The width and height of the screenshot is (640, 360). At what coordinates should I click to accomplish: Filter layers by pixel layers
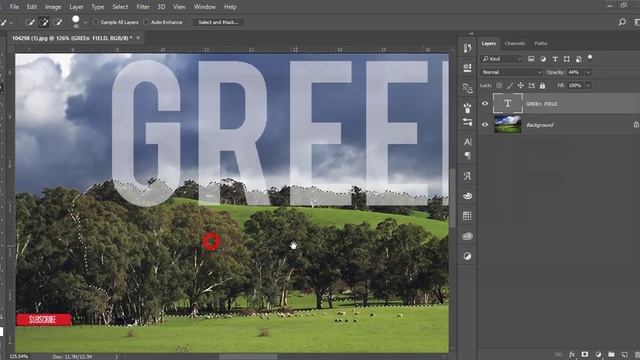(x=531, y=59)
